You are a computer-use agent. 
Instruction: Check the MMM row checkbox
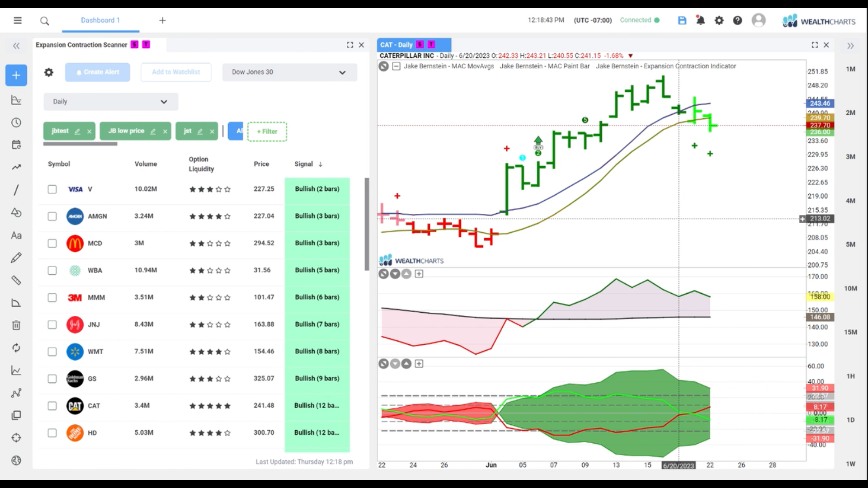click(x=52, y=298)
